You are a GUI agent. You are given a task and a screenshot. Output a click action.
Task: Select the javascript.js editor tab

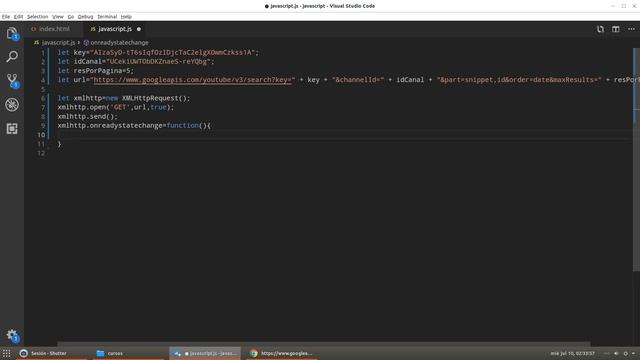pos(115,29)
